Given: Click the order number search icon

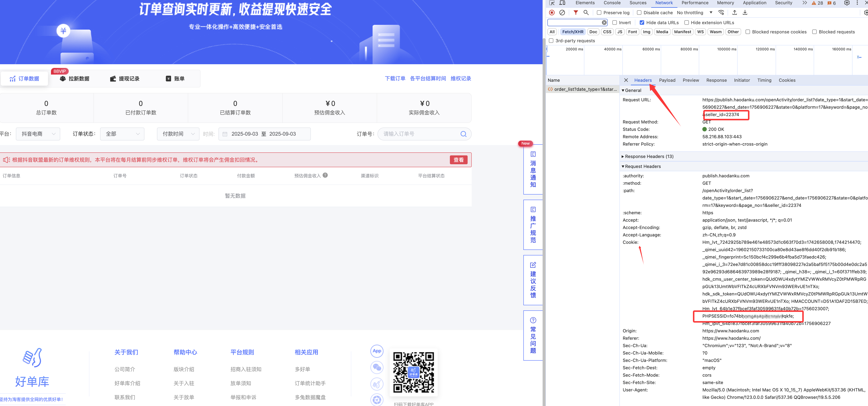Looking at the screenshot, I should [x=463, y=134].
